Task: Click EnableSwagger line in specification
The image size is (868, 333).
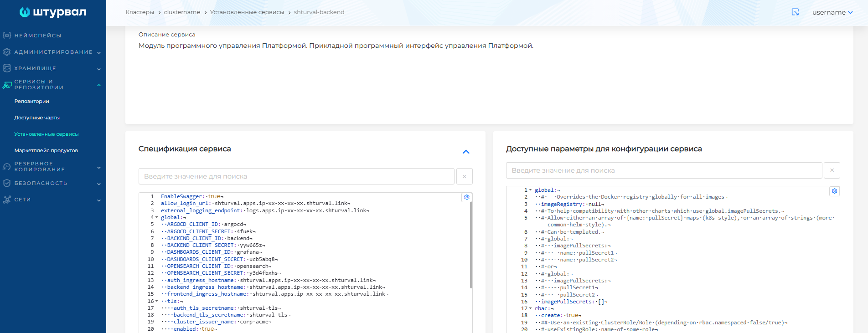Action: coord(192,196)
